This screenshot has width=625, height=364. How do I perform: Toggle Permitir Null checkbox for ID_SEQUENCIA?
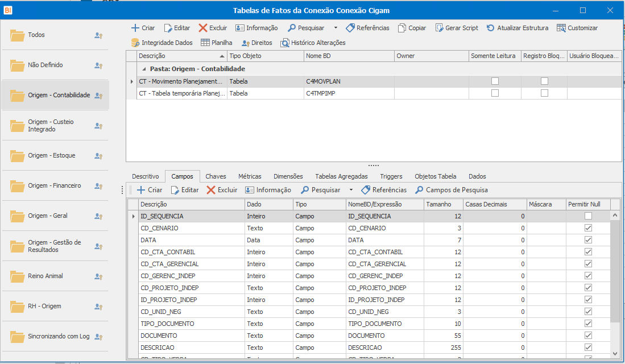tap(588, 216)
